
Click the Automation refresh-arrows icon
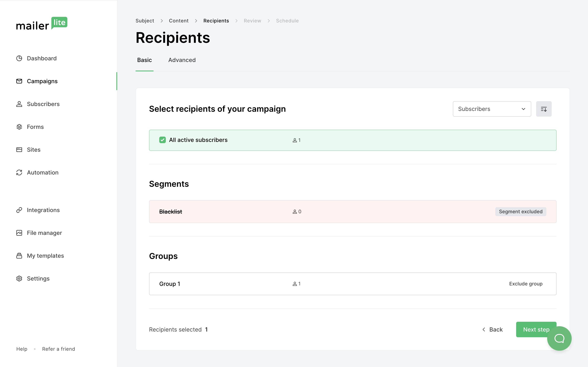click(19, 172)
